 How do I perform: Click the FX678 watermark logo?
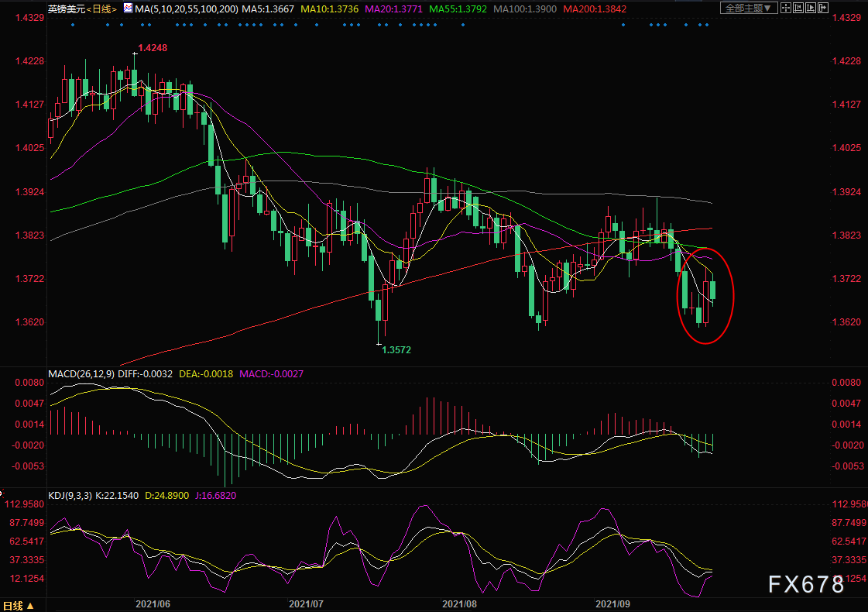[x=805, y=585]
